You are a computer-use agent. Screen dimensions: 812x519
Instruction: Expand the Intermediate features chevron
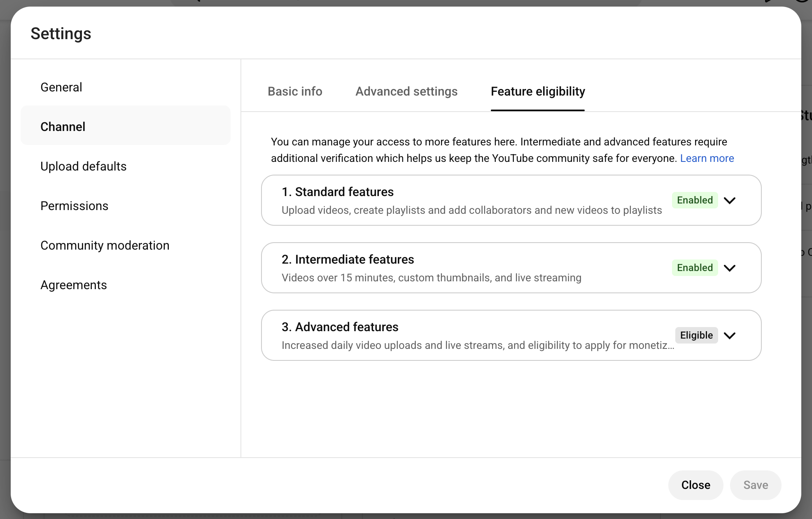730,268
